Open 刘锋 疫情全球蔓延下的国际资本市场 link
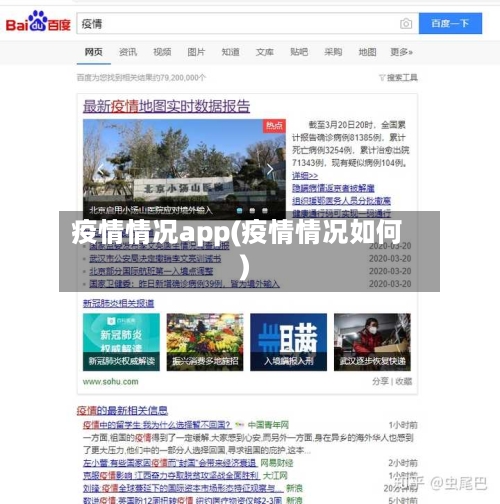This screenshot has width=500, height=504. [183, 488]
